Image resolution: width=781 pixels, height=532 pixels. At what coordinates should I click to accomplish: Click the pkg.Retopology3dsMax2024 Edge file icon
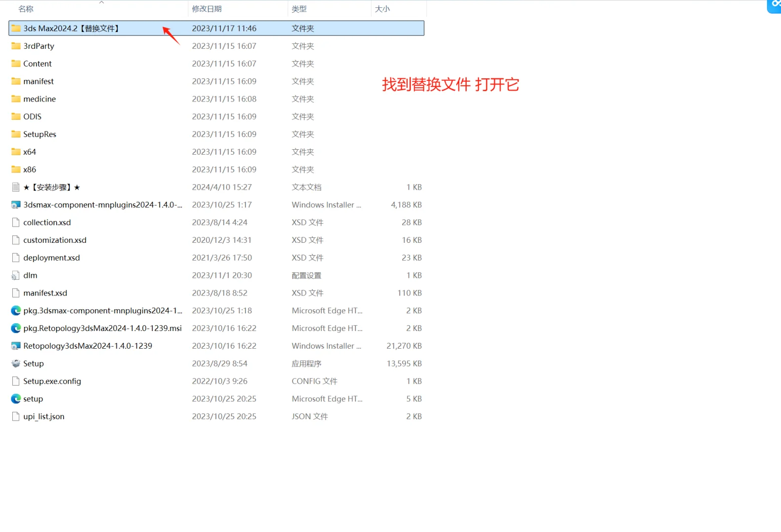(16, 328)
